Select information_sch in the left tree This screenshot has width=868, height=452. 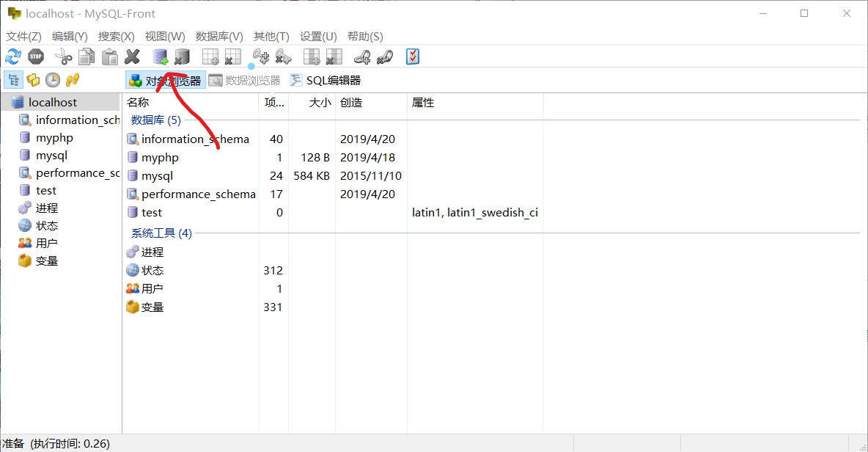click(78, 120)
